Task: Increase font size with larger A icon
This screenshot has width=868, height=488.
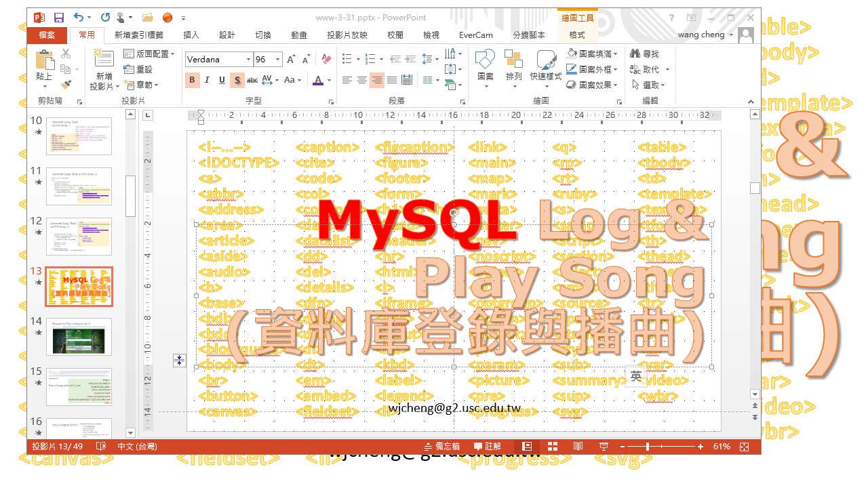Action: [291, 60]
